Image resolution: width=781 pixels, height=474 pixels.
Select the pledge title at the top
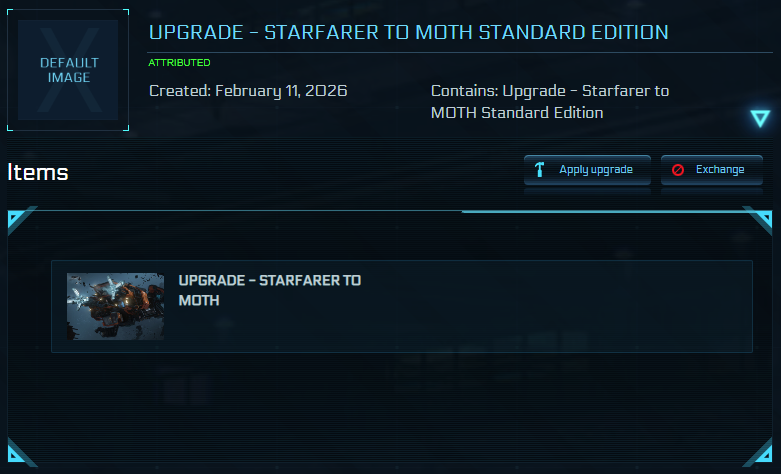[408, 32]
